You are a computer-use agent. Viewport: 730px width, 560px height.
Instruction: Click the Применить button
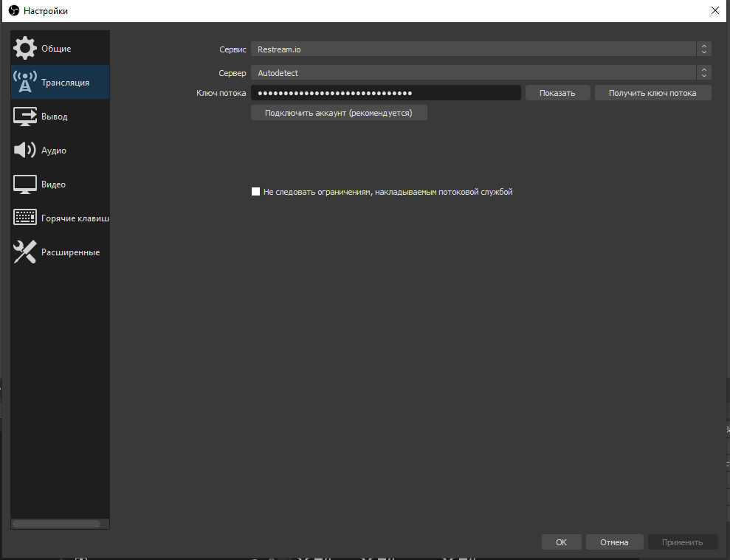pos(683,542)
